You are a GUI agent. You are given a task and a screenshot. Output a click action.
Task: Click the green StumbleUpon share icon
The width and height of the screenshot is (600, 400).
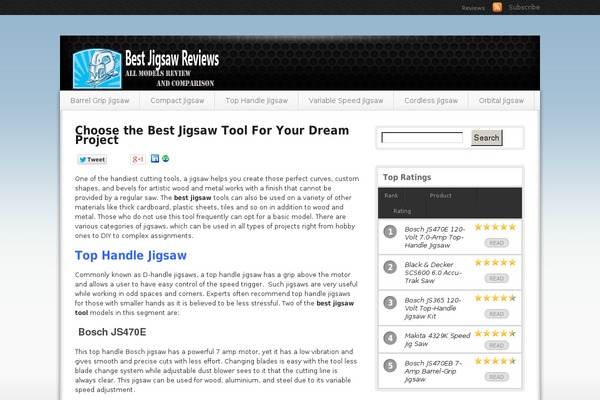tap(165, 158)
